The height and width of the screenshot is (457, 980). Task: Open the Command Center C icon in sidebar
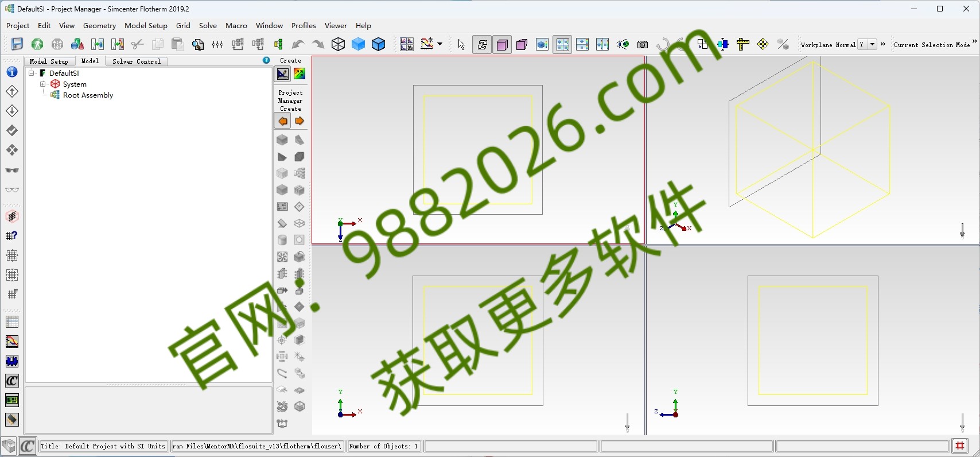12,381
